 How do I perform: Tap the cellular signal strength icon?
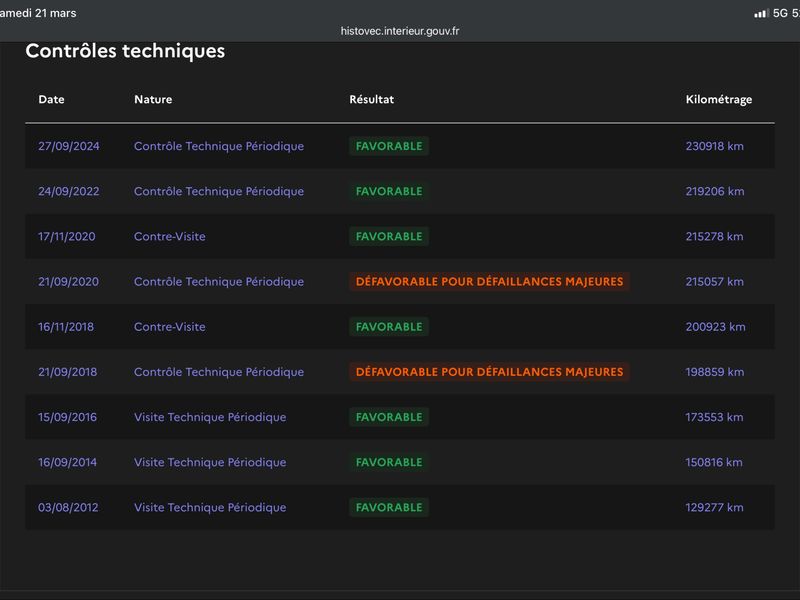click(x=761, y=13)
